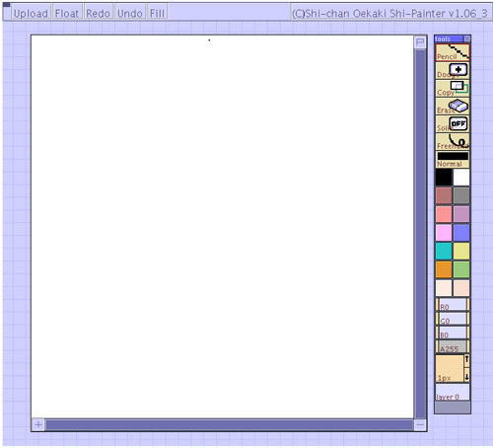This screenshot has width=493, height=448.
Task: Click the Redo button
Action: point(99,13)
